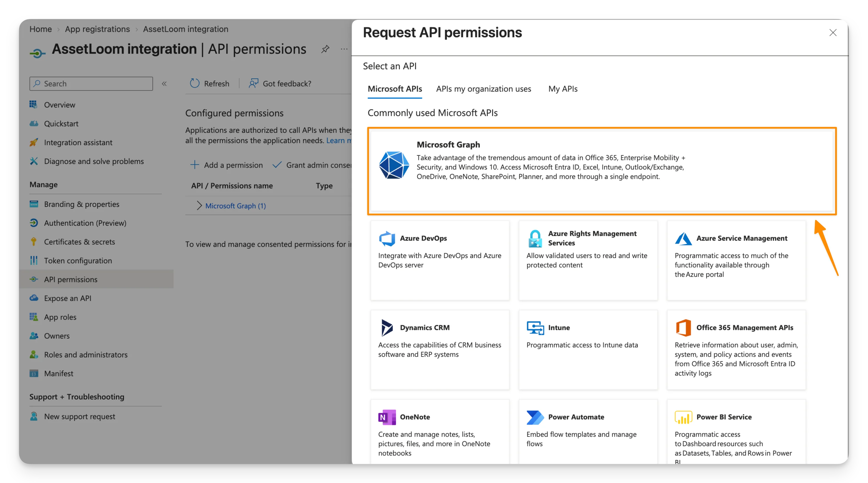Focus the sidebar Search field
The image size is (868, 483).
[x=91, y=83]
